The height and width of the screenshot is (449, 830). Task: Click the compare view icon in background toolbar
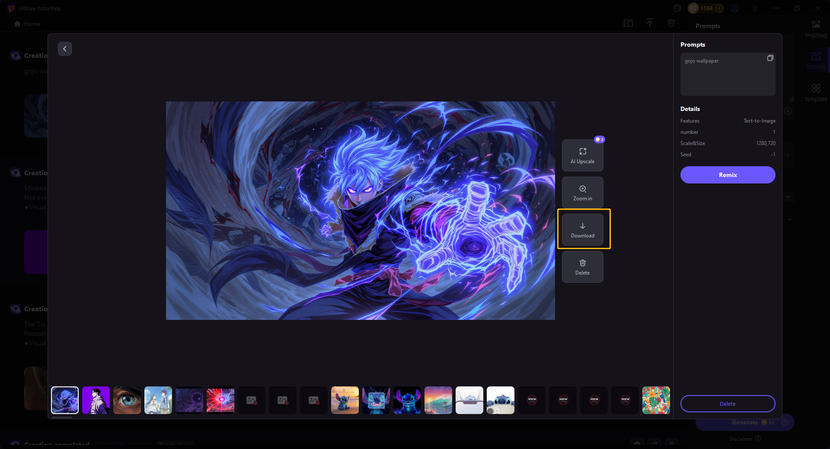coord(628,23)
